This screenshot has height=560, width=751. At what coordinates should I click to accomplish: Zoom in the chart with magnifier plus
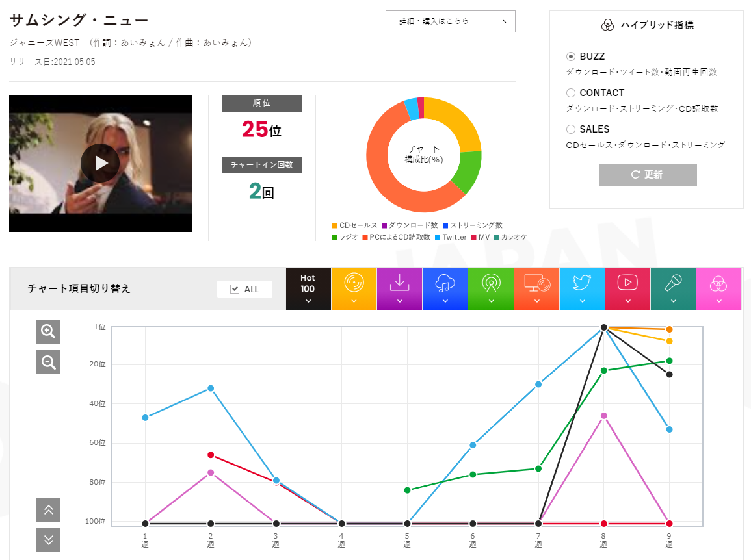pyautogui.click(x=48, y=332)
